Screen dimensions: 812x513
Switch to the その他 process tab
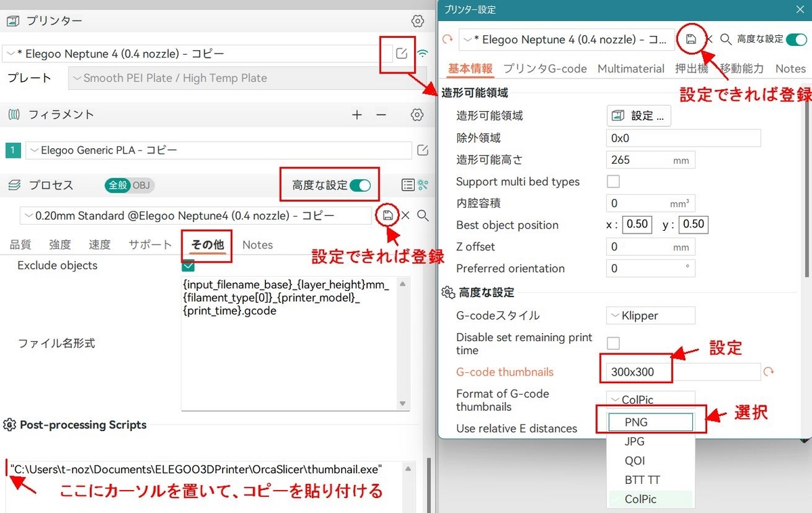tap(207, 245)
